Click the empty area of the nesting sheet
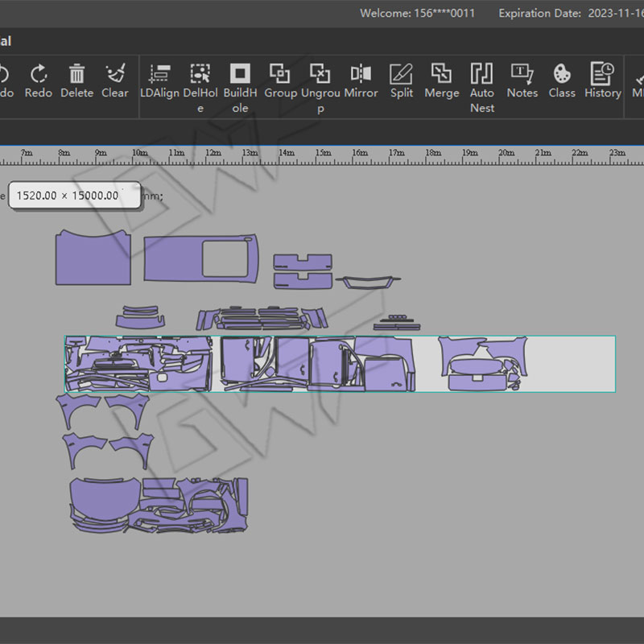 click(x=572, y=362)
